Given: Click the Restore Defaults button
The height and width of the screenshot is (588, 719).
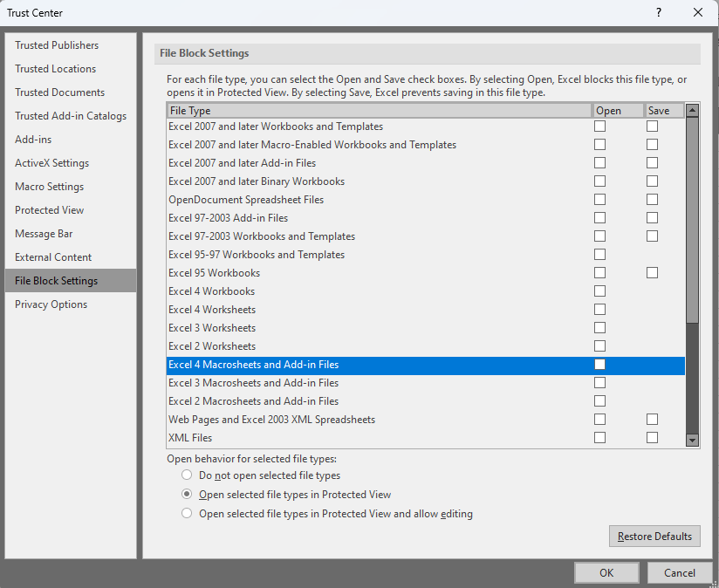Looking at the screenshot, I should (x=654, y=537).
